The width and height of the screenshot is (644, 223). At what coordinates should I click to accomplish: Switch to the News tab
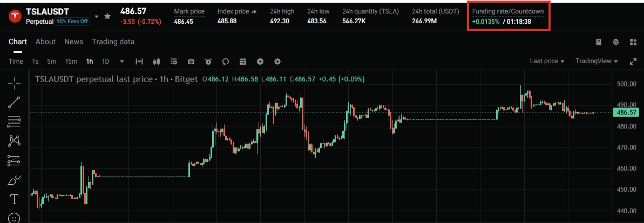[73, 42]
